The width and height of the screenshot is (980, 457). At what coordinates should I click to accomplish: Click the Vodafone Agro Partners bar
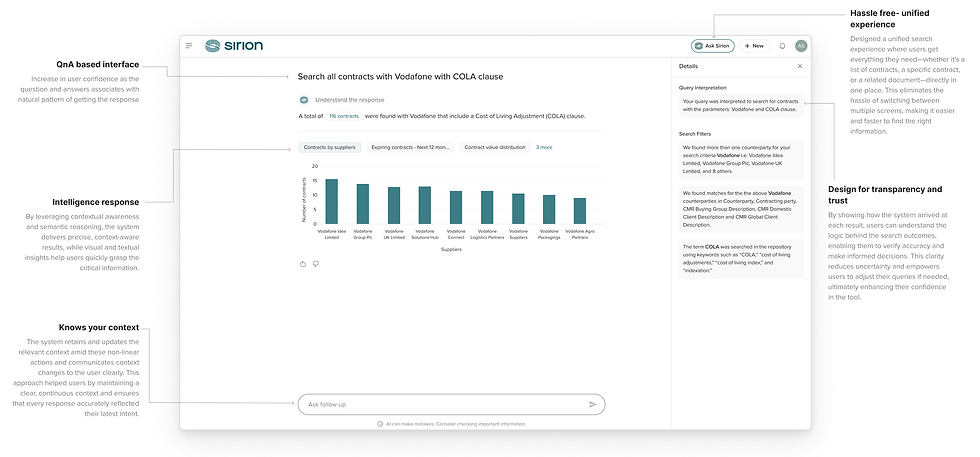click(x=580, y=211)
